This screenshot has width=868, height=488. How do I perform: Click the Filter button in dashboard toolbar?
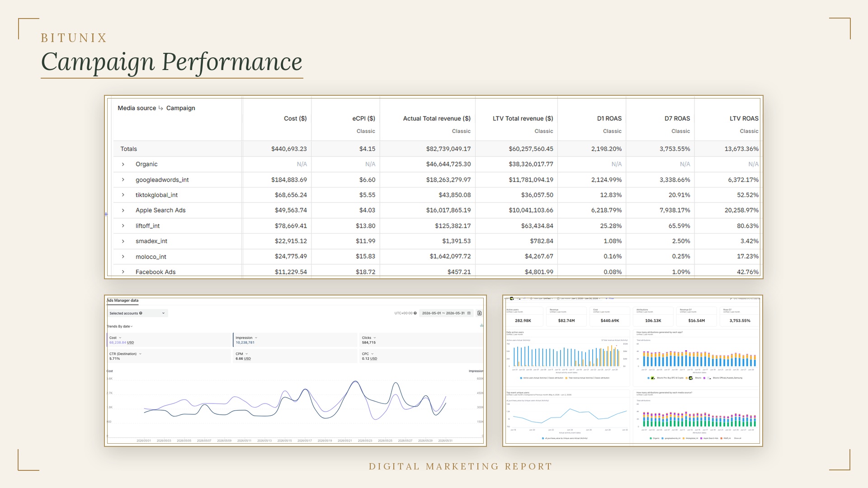(x=610, y=298)
